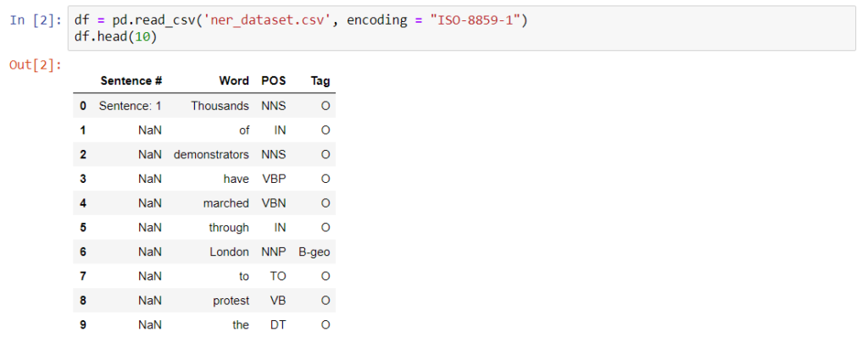Click the Word column header
Image resolution: width=868 pixels, height=343 pixels.
click(x=234, y=80)
